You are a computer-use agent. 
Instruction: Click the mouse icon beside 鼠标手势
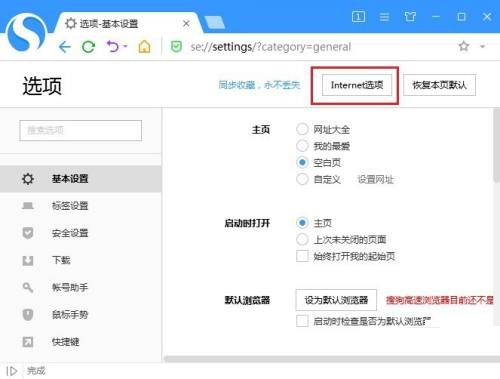click(28, 315)
